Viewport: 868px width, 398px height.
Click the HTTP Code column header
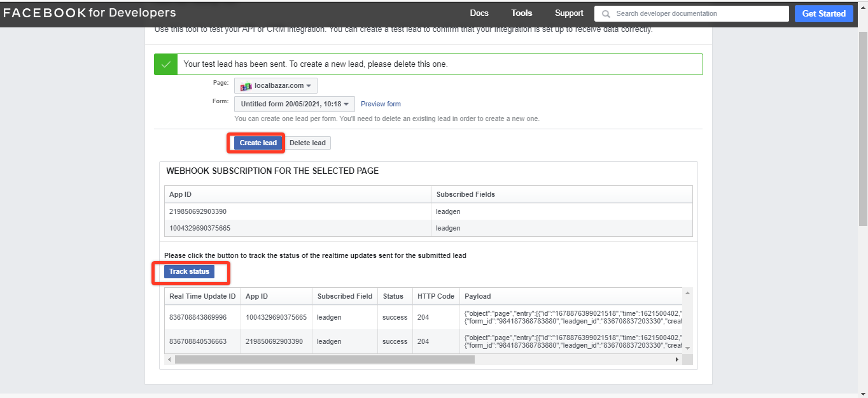tap(436, 296)
